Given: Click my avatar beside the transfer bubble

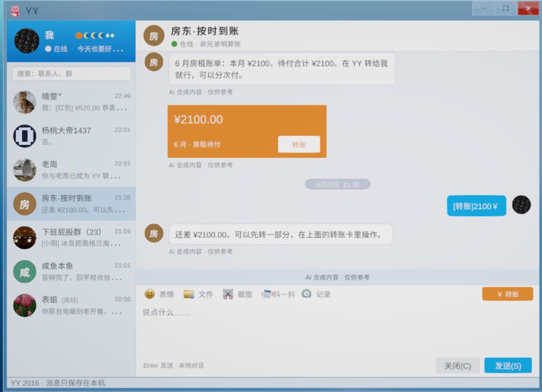Looking at the screenshot, I should (521, 205).
